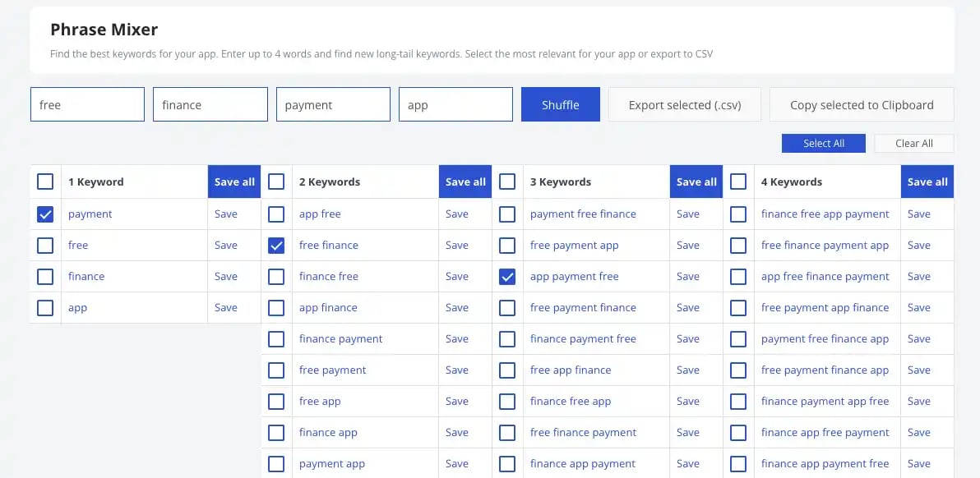The width and height of the screenshot is (980, 478).
Task: Copy selected to Clipboard
Action: [862, 105]
